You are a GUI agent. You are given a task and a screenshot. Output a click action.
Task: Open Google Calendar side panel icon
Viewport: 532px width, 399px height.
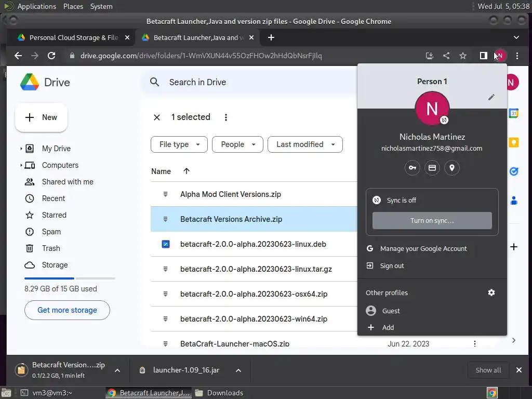[x=514, y=113]
